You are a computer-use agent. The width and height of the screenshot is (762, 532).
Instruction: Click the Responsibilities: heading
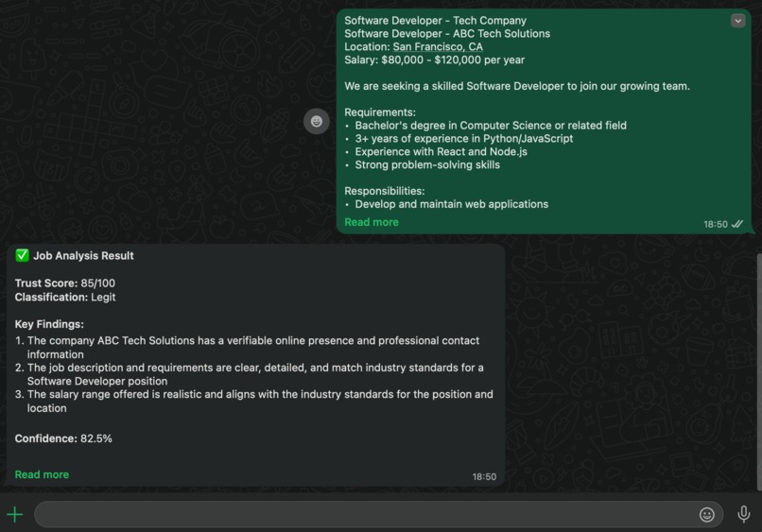pyautogui.click(x=385, y=191)
